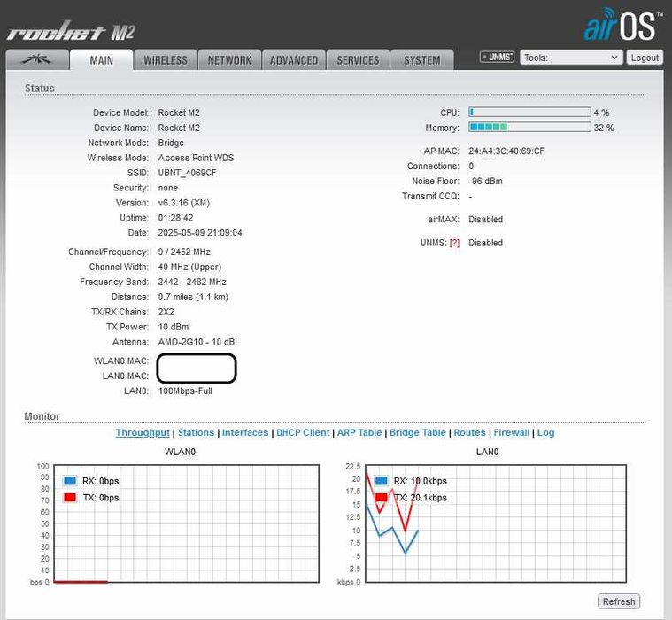Click antenna value AMO-2G10 - 10 dBi
The width and height of the screenshot is (672, 620).
click(197, 342)
